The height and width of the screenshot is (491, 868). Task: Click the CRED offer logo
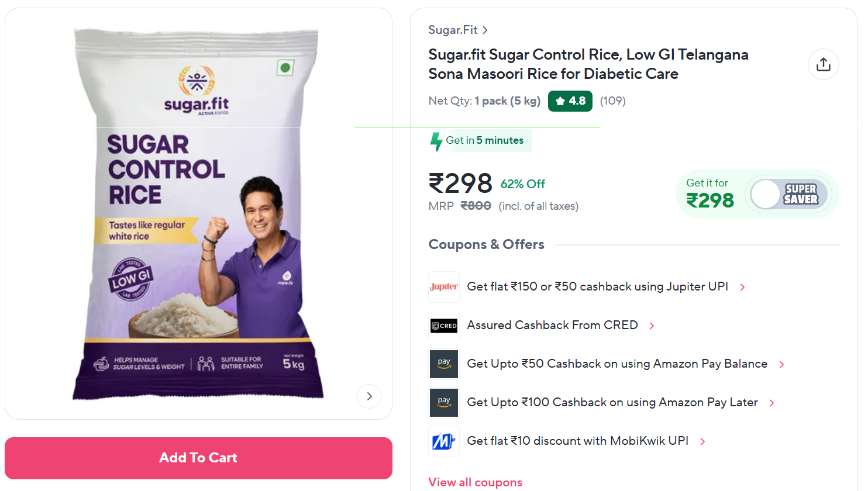[444, 326]
